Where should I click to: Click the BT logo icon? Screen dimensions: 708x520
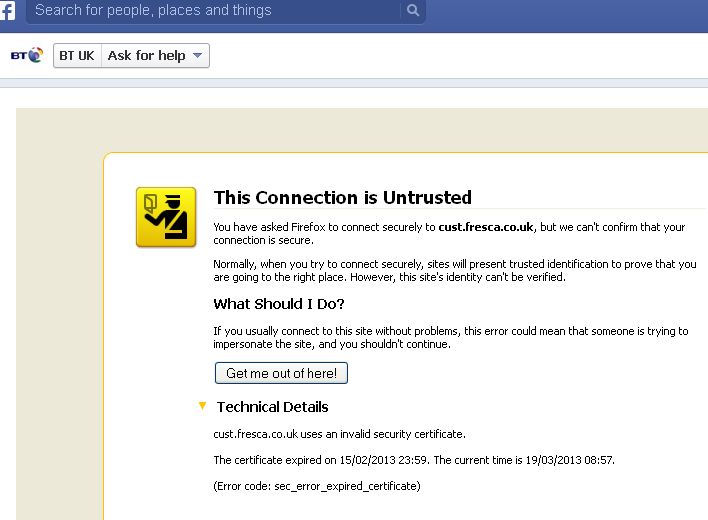click(27, 56)
